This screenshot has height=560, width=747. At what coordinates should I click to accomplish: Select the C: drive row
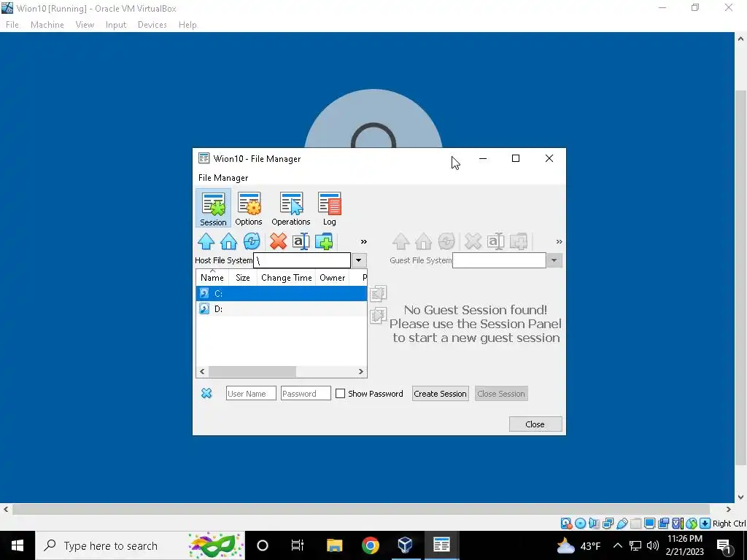click(x=282, y=293)
